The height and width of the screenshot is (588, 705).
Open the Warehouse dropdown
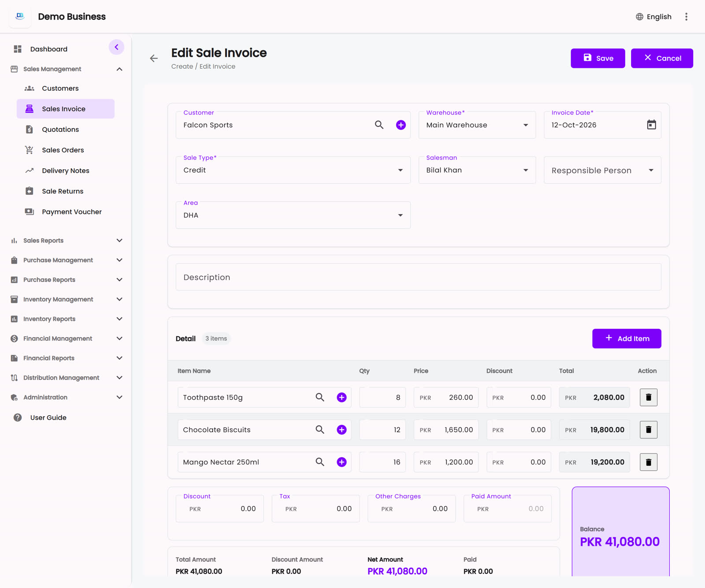[x=477, y=125]
